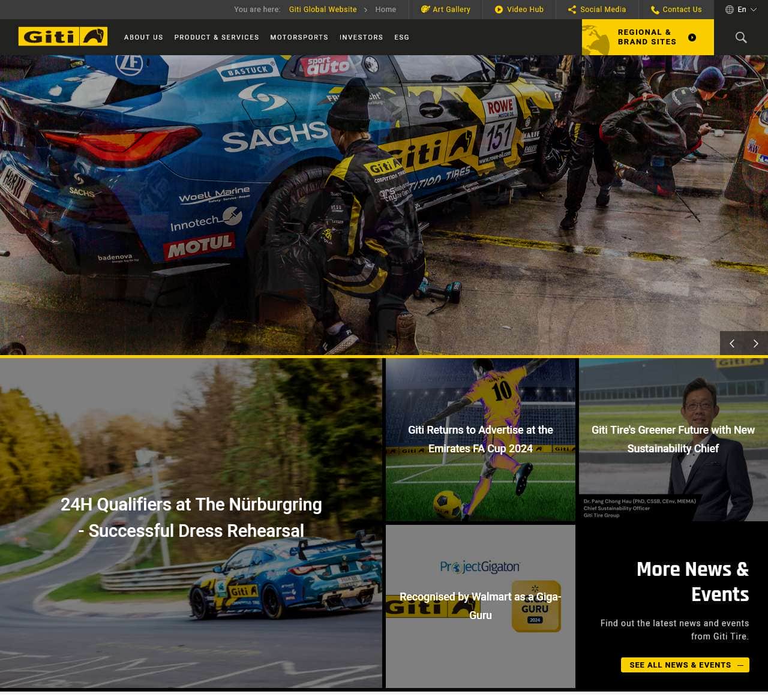Image resolution: width=768 pixels, height=700 pixels.
Task: Open the Social Media link
Action: (x=597, y=10)
